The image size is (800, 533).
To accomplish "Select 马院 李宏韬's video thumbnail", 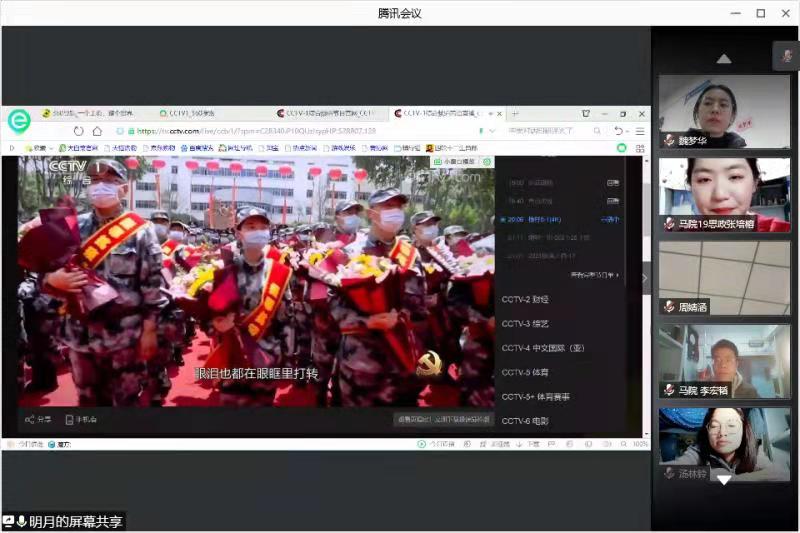I will click(724, 360).
